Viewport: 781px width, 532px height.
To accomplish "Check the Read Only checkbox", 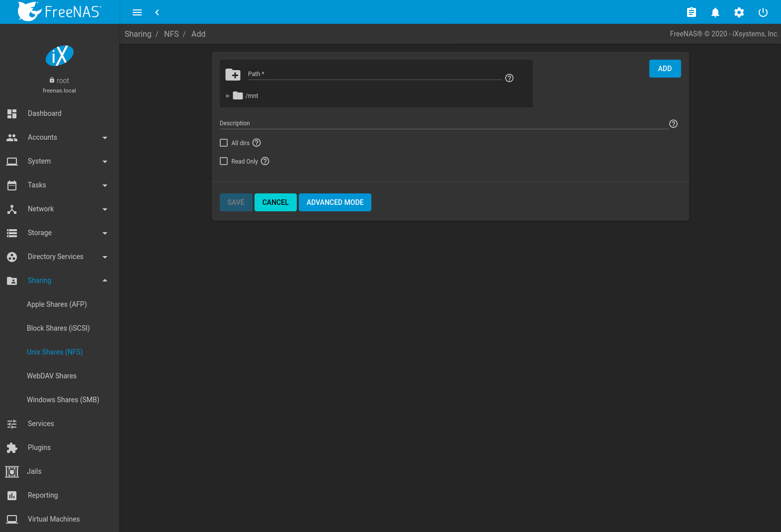I will (224, 161).
